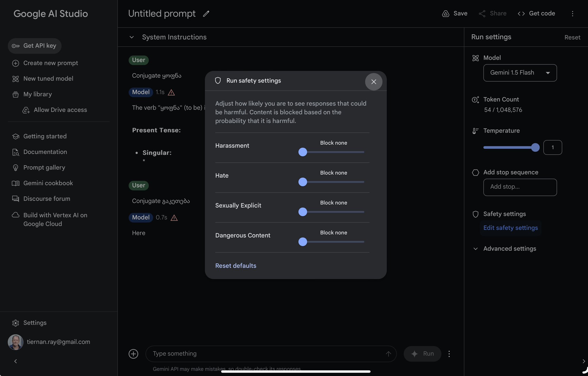Click the Get code brackets icon
This screenshot has width=588, height=376.
coord(521,14)
